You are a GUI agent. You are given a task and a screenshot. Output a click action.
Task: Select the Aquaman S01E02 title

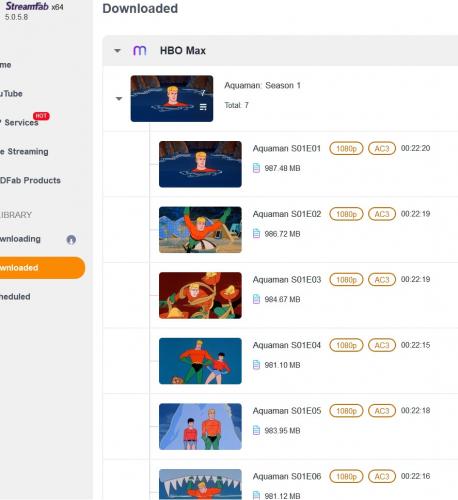click(x=287, y=214)
